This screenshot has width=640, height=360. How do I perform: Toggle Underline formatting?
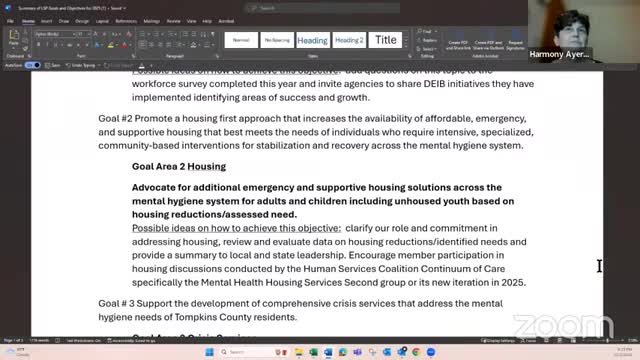56,44
